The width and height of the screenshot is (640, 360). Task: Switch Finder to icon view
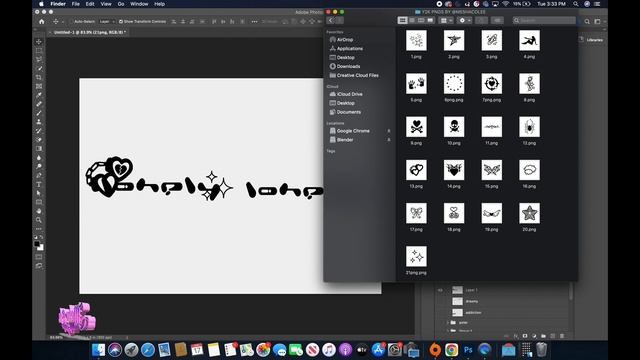(x=402, y=20)
